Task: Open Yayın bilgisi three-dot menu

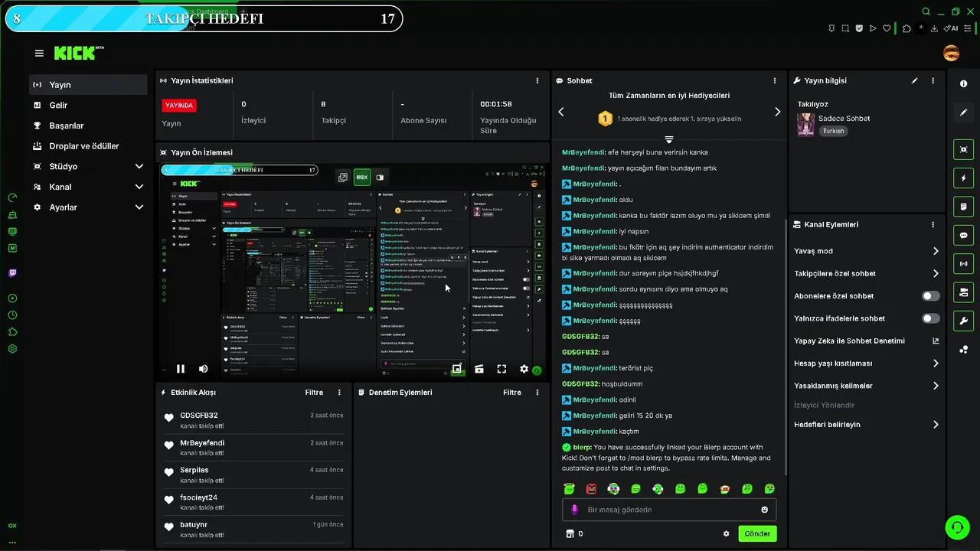Action: [x=933, y=80]
